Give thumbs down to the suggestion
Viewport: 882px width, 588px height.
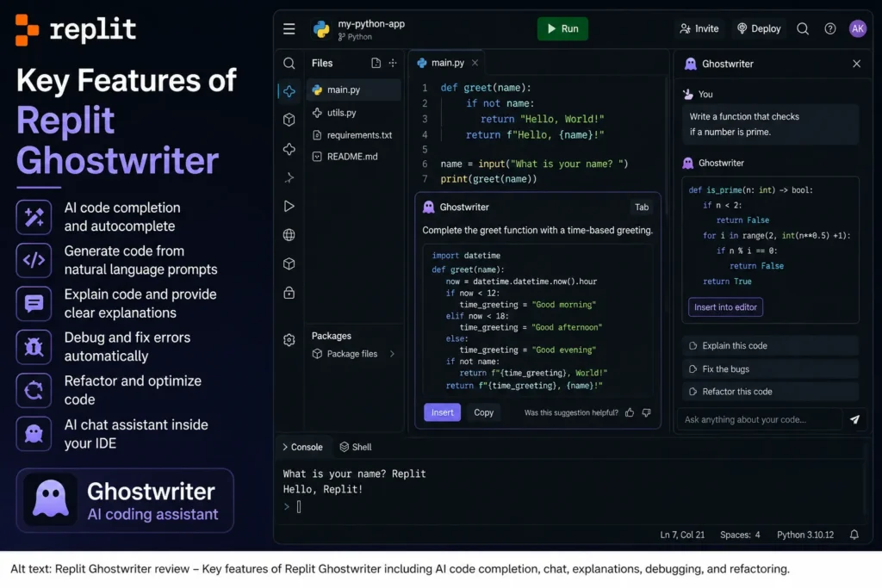coord(647,412)
